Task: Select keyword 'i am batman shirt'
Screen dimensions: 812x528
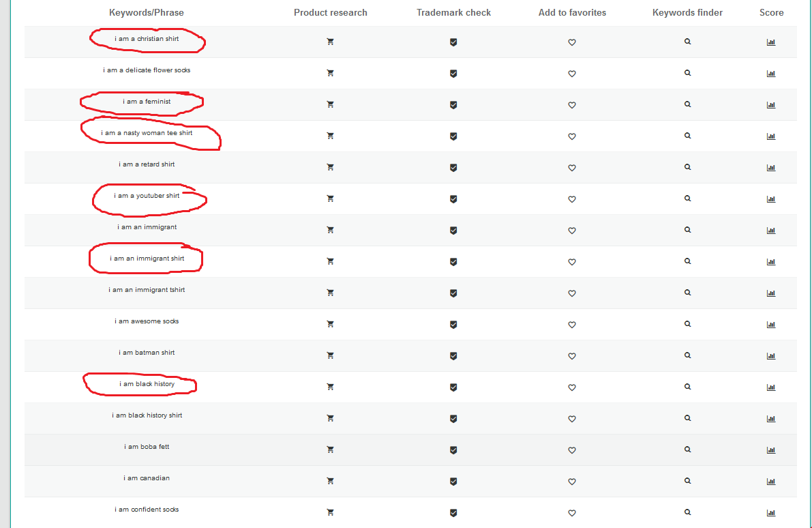Action: 147,353
